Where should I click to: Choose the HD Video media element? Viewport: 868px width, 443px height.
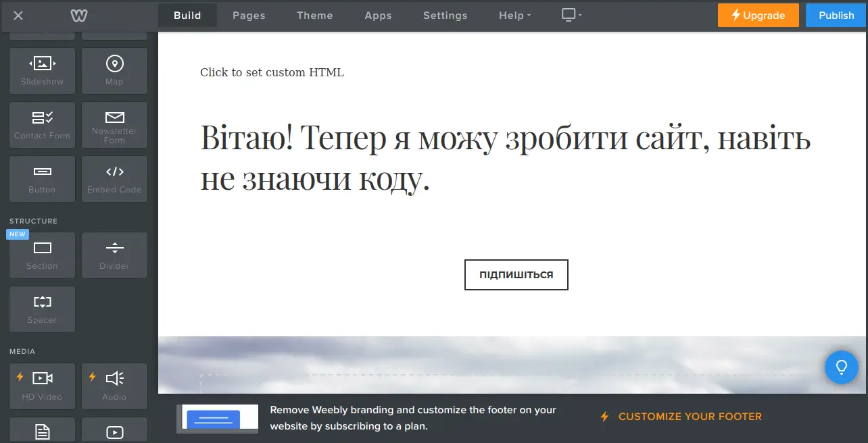[42, 386]
